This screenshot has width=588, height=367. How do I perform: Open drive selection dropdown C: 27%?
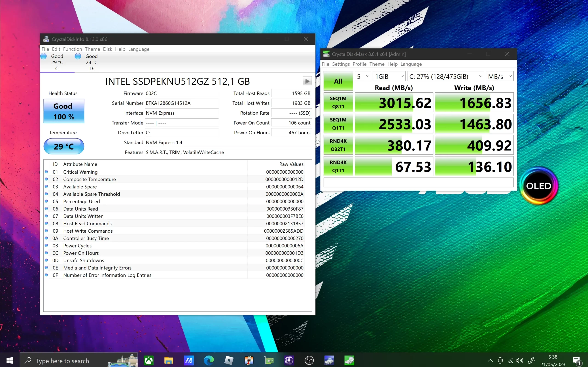click(x=445, y=76)
